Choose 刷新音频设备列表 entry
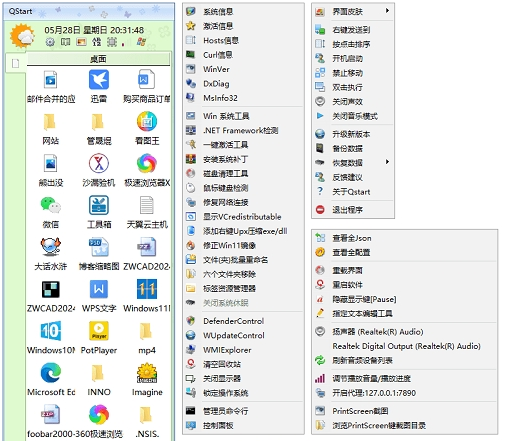Viewport: 514px width, 441px height. coord(405,360)
